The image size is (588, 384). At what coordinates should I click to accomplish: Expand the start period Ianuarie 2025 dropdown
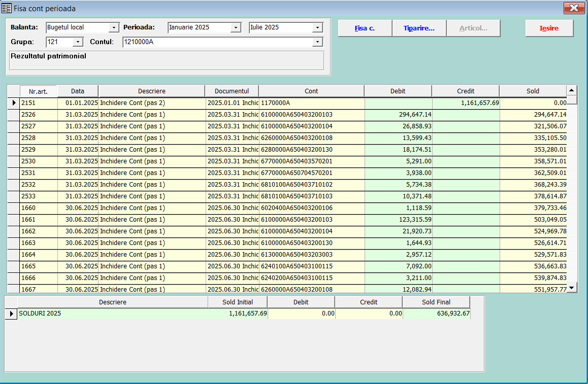236,27
